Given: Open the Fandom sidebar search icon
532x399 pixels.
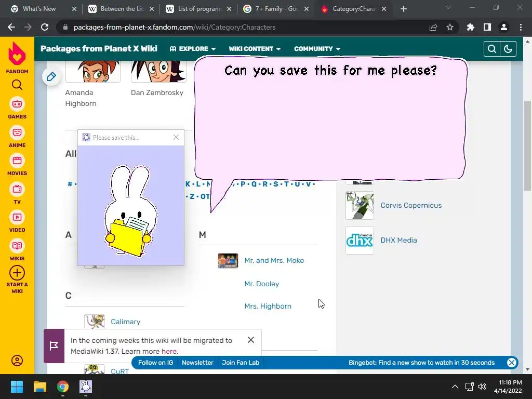Looking at the screenshot, I should coord(17,85).
